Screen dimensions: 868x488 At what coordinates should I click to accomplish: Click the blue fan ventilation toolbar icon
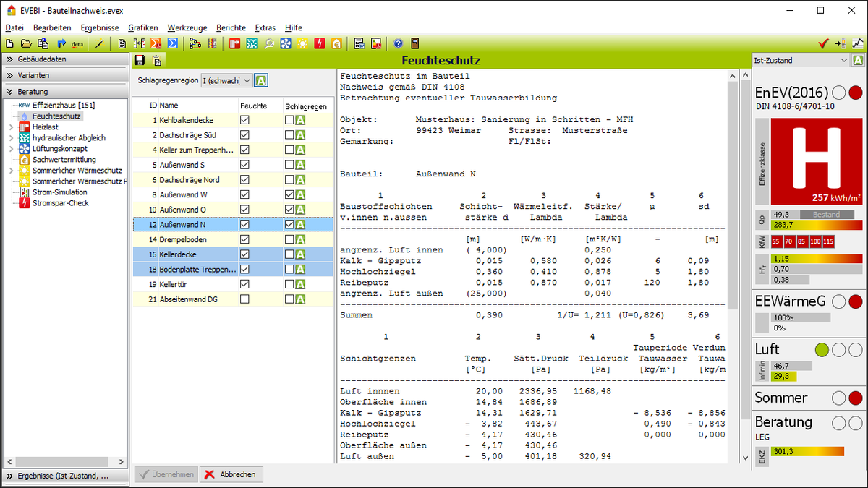(286, 43)
